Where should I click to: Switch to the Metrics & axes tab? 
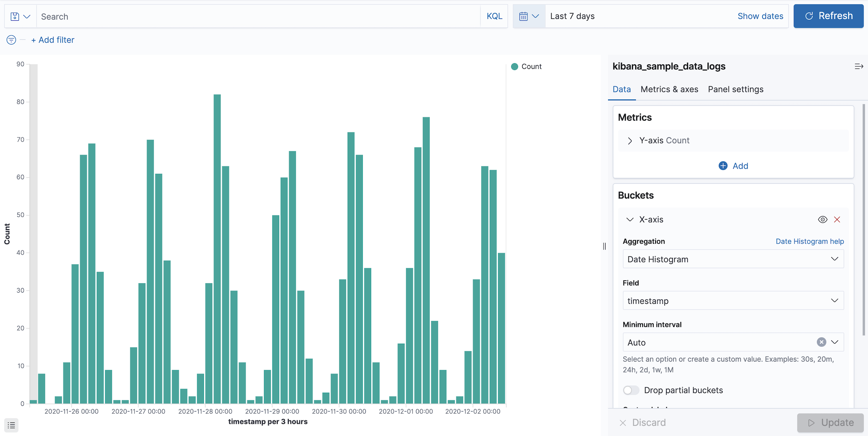pyautogui.click(x=669, y=89)
